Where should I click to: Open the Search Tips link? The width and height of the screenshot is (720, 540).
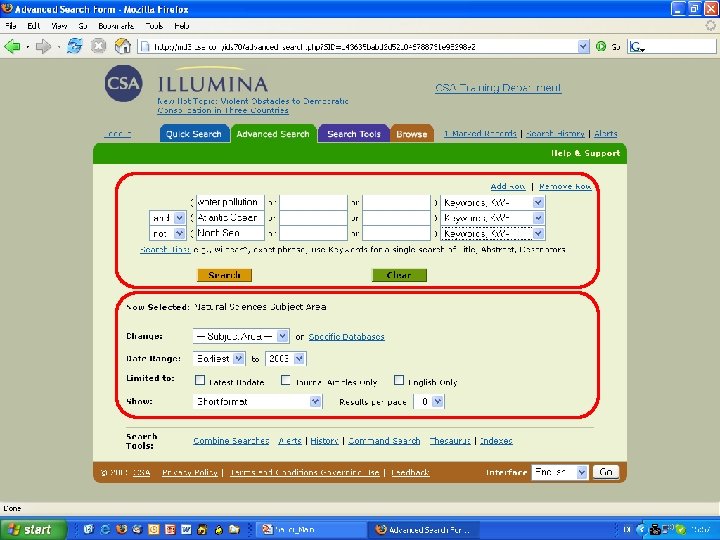tap(165, 250)
